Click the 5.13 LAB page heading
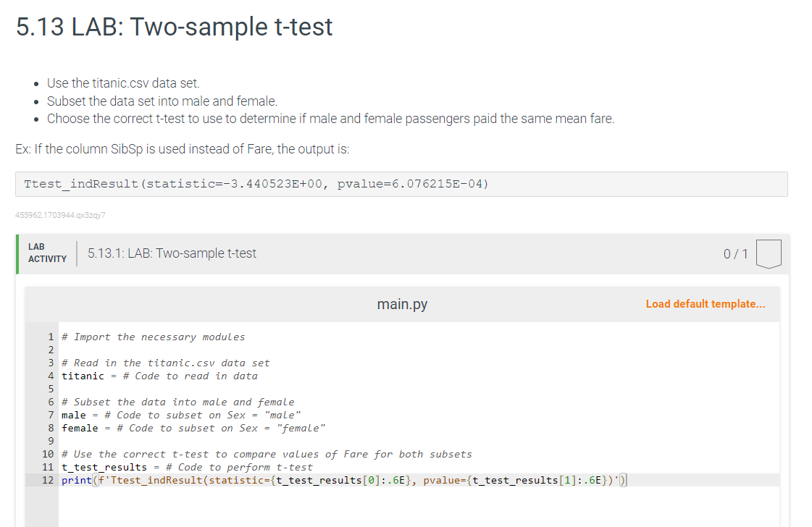 pos(174,27)
